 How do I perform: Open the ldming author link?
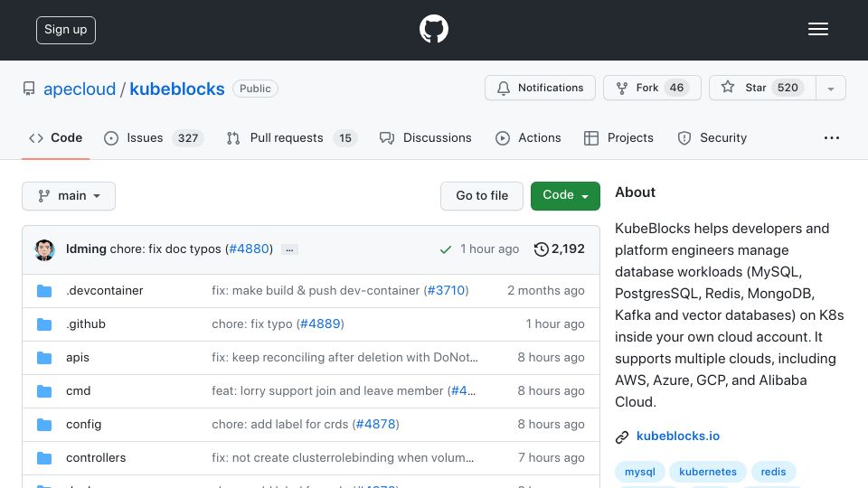(x=86, y=249)
